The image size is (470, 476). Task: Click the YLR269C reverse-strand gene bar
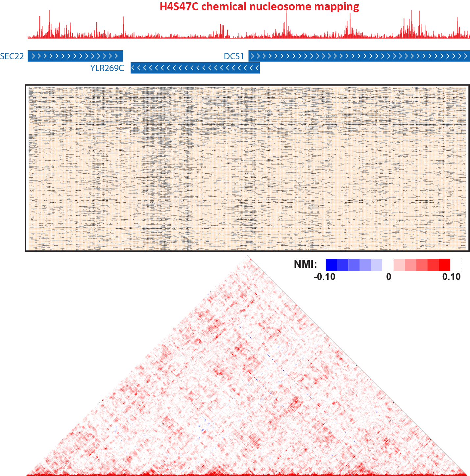point(195,68)
